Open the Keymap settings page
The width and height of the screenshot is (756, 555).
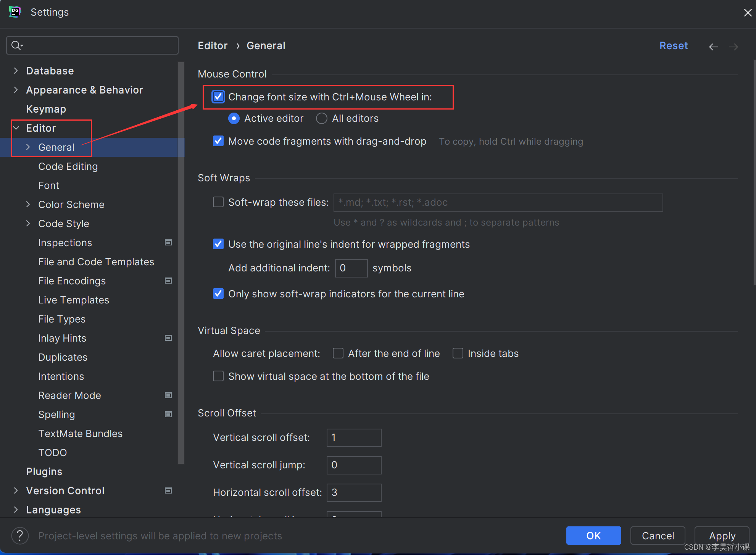(x=46, y=109)
